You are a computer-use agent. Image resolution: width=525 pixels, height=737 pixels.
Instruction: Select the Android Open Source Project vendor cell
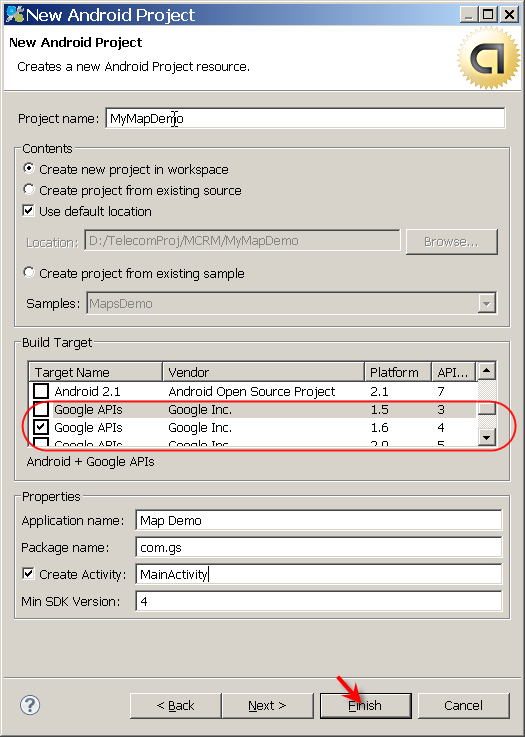(x=251, y=391)
